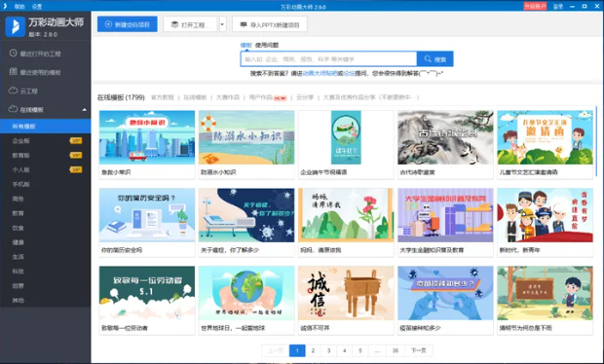Select 商务 category in sidebar
Image resolution: width=604 pixels, height=364 pixels.
18,199
